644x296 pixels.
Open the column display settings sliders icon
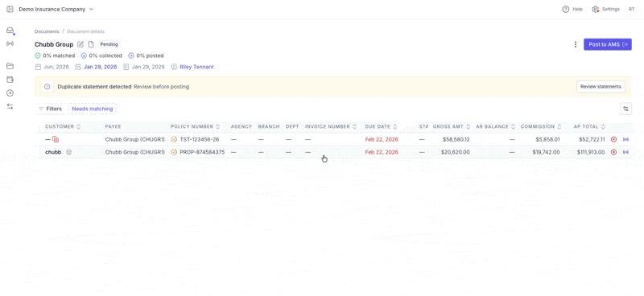[x=625, y=109]
